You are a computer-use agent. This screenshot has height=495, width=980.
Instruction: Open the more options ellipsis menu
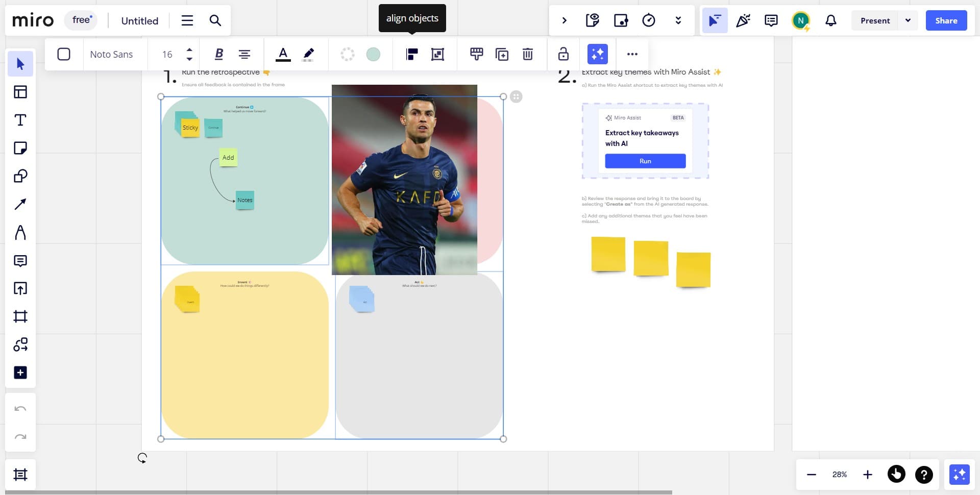coord(632,54)
